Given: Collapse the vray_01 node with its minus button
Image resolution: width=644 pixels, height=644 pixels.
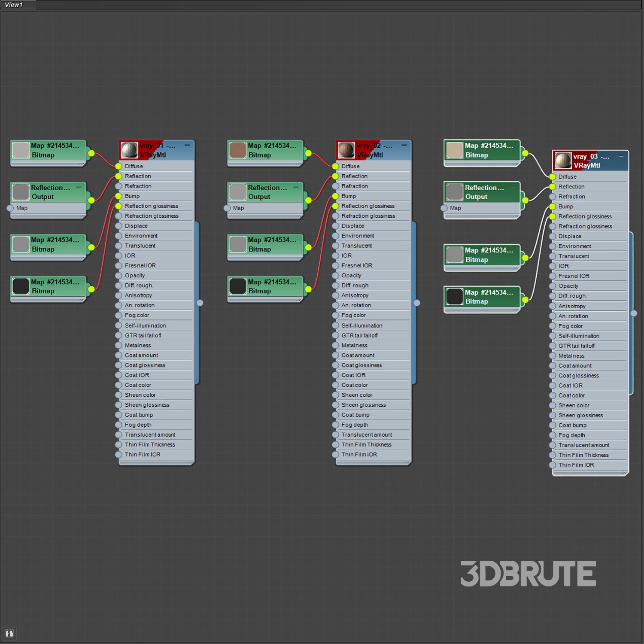Looking at the screenshot, I should click(x=187, y=146).
